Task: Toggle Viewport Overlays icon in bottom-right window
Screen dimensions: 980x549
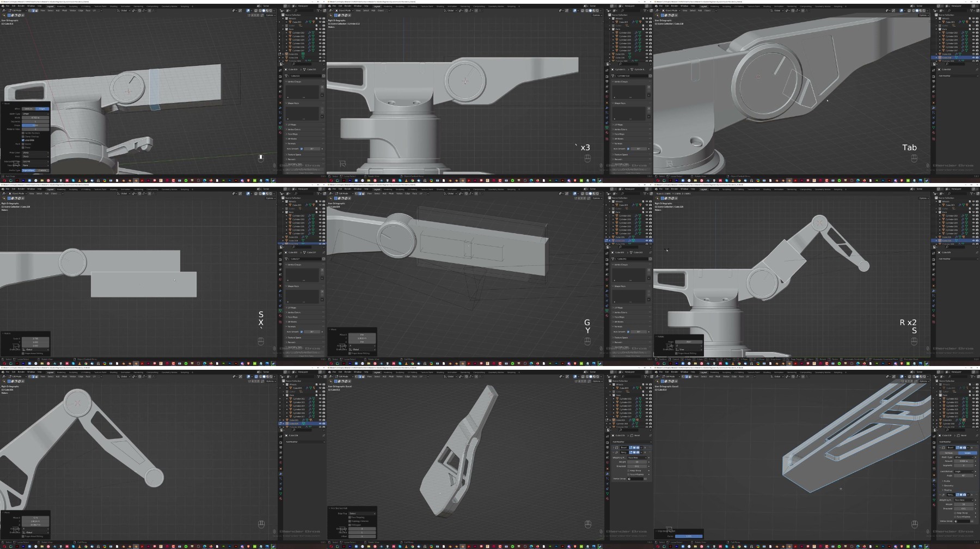Action: [901, 376]
